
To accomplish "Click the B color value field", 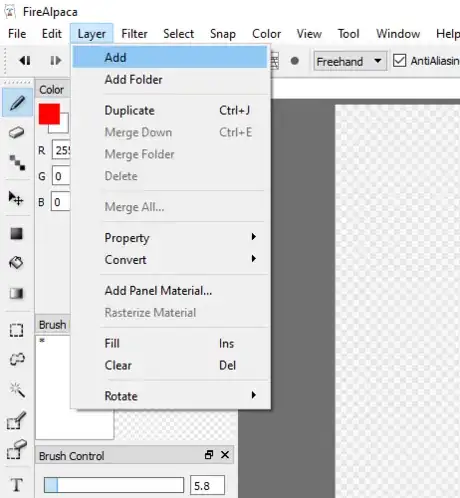I will pyautogui.click(x=60, y=202).
